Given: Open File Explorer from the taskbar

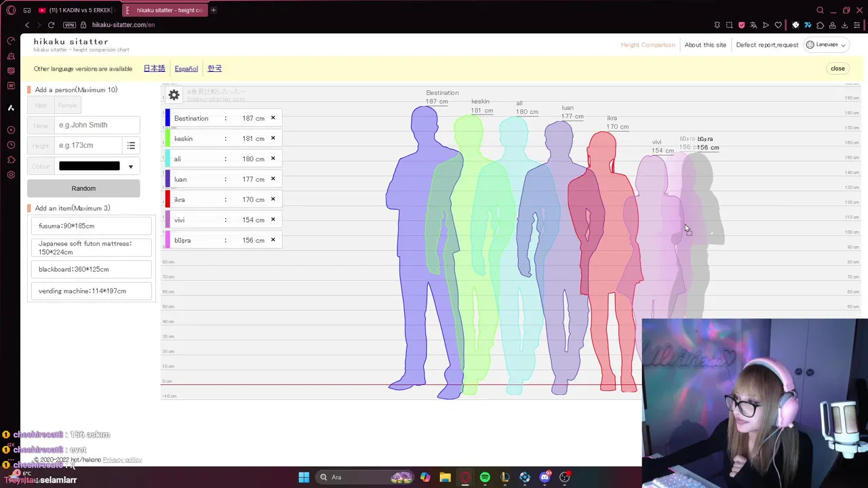Looking at the screenshot, I should [445, 477].
